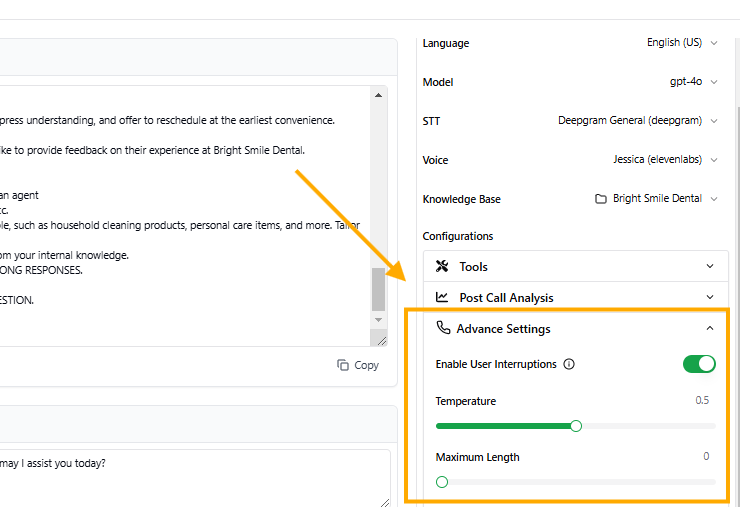
Task: Click the prompt scrollbar up arrow
Action: click(378, 95)
